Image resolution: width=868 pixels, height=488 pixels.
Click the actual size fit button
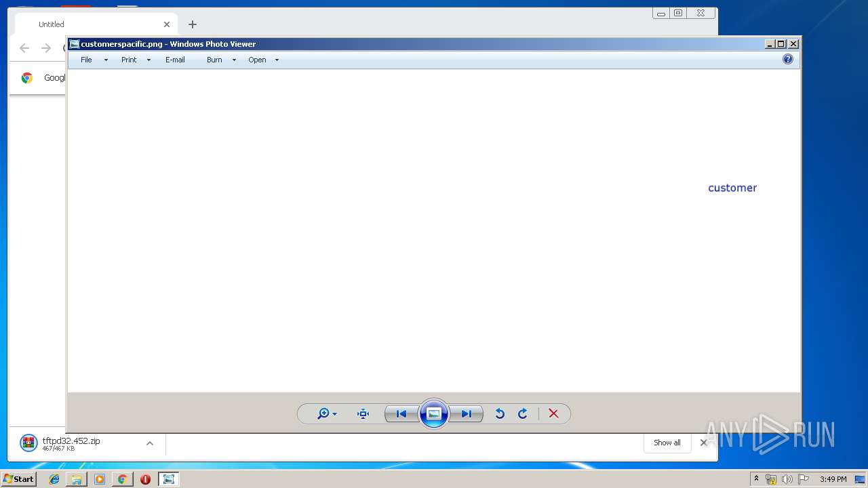click(363, 413)
